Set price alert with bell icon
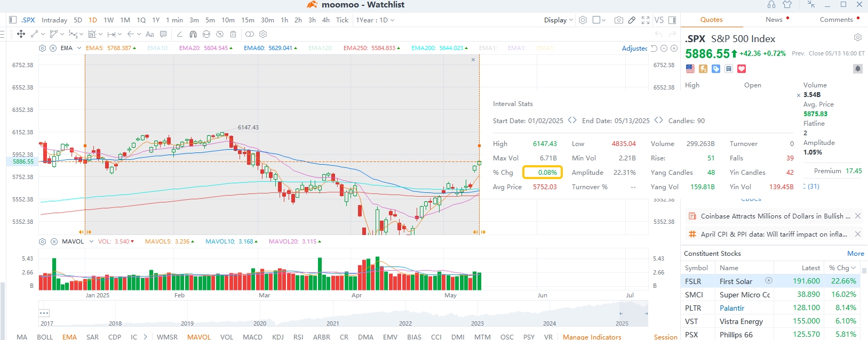Screen dimensions: 868x340 tap(858, 69)
